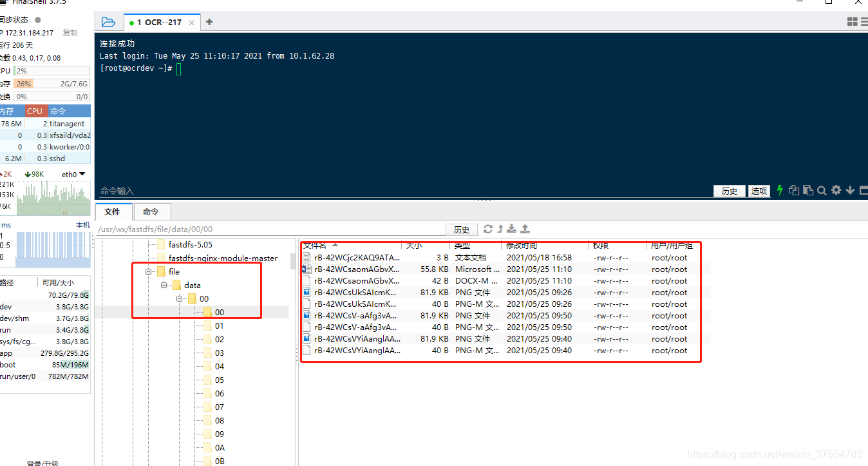The height and width of the screenshot is (466, 868).
Task: Click the CPU usage 2% bar
Action: pyautogui.click(x=52, y=71)
